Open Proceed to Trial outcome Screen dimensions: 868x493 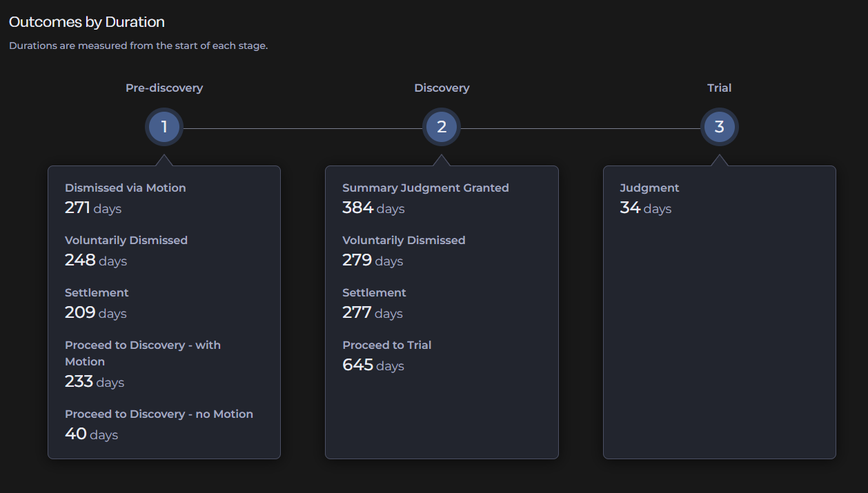coord(386,345)
